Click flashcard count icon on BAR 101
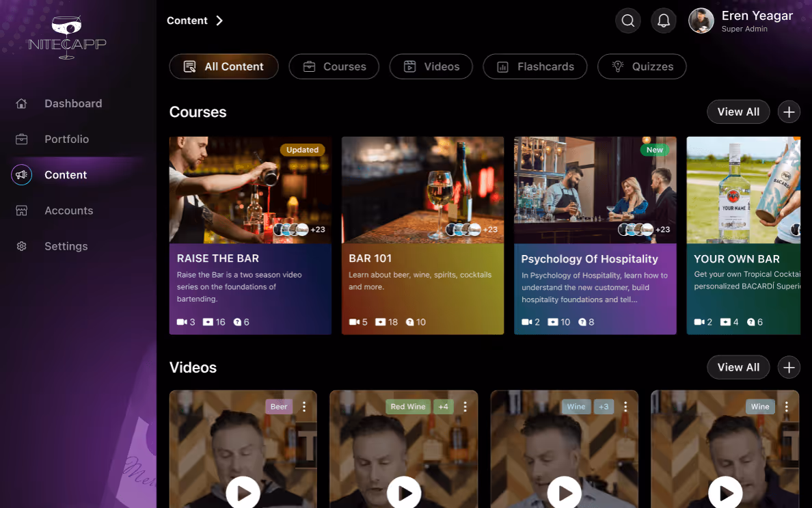 click(x=381, y=322)
